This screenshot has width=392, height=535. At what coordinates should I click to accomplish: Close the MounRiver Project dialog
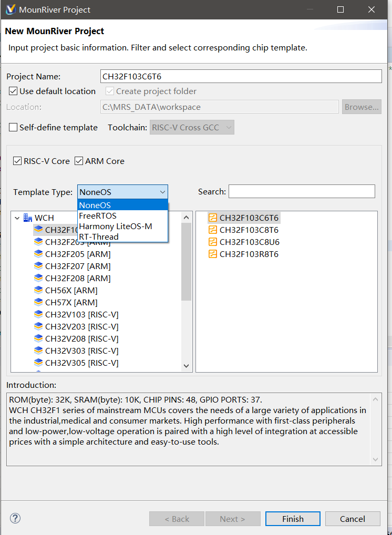click(372, 9)
